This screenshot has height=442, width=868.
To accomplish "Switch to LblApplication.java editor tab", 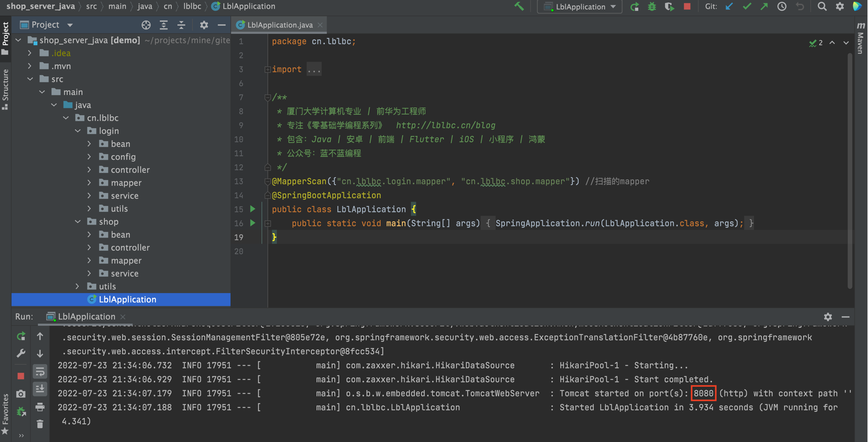I will coord(279,25).
